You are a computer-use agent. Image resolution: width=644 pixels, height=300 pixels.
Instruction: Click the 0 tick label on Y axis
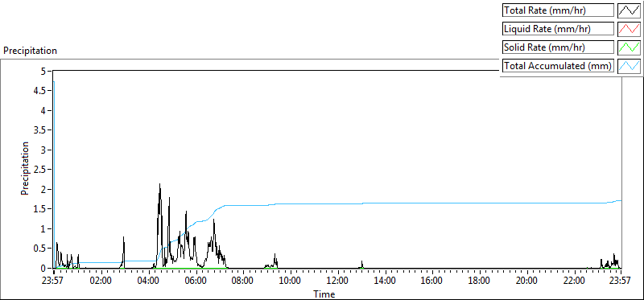43,268
